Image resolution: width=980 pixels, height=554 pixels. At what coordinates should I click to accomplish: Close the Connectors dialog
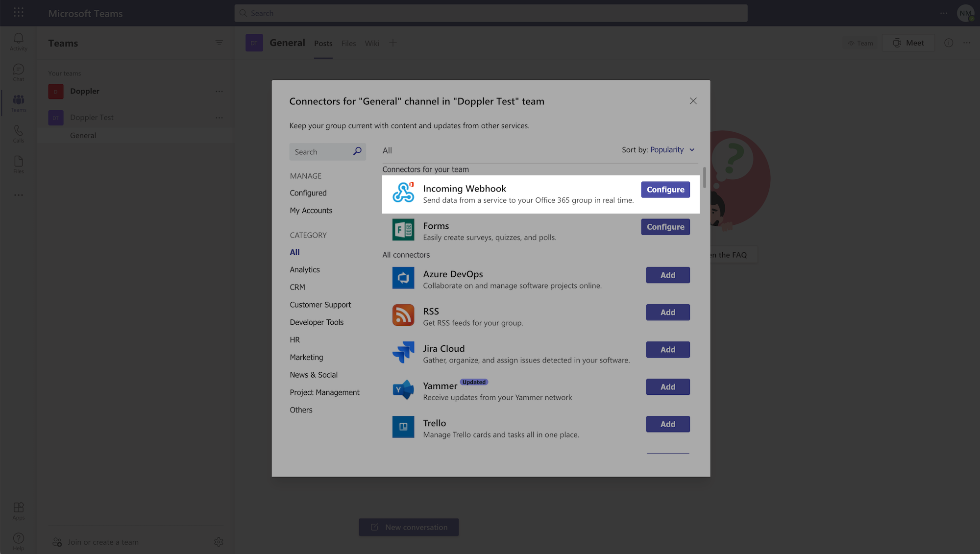(x=693, y=101)
